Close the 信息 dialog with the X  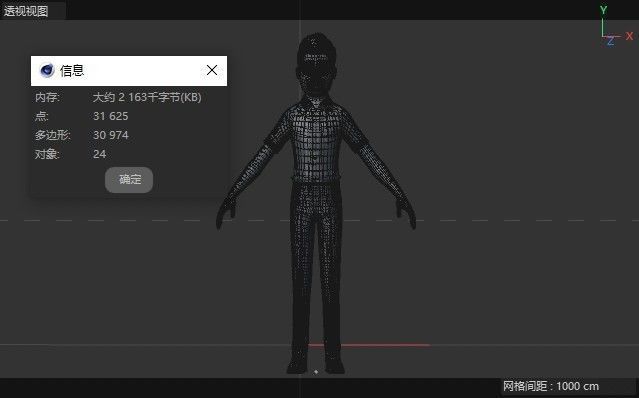coord(212,70)
